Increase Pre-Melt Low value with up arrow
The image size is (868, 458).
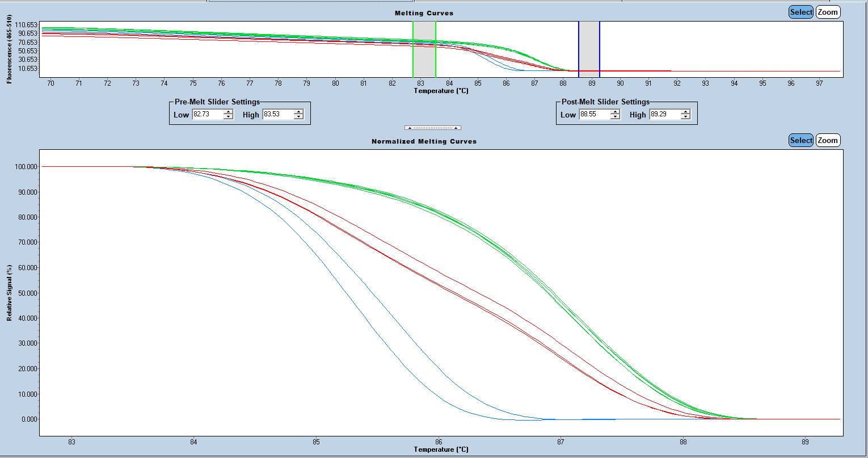click(228, 112)
